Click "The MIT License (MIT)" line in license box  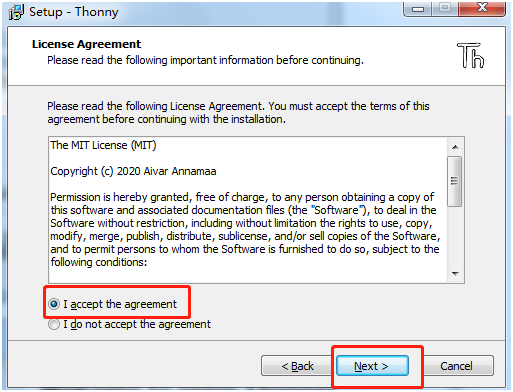point(103,145)
